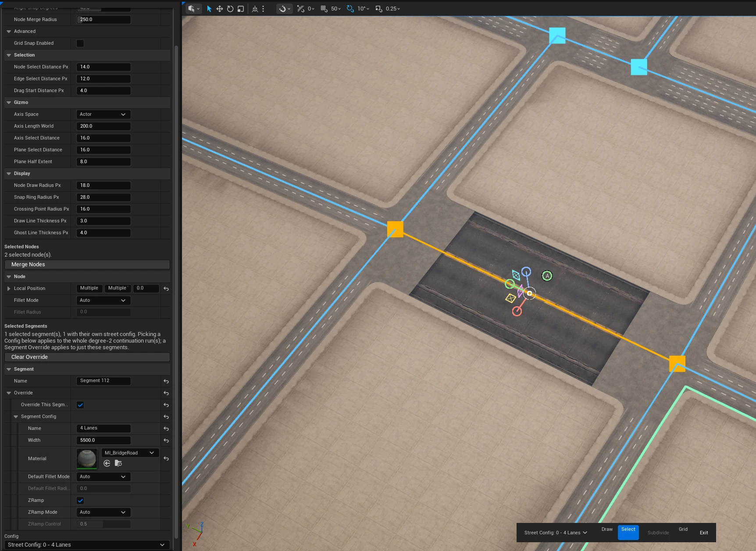Open the ZRamp Mode dropdown
756x551 pixels.
[103, 512]
